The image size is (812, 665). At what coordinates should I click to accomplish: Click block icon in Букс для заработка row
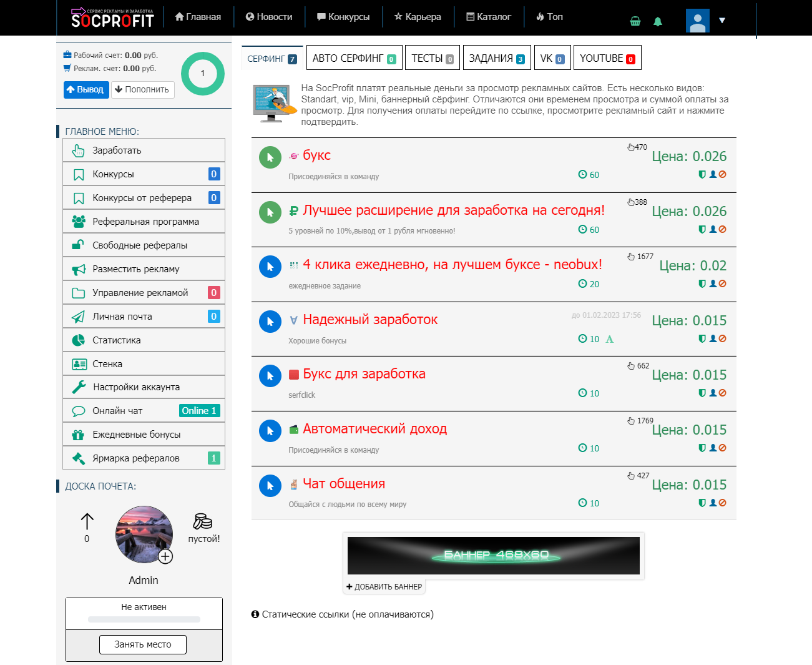723,393
